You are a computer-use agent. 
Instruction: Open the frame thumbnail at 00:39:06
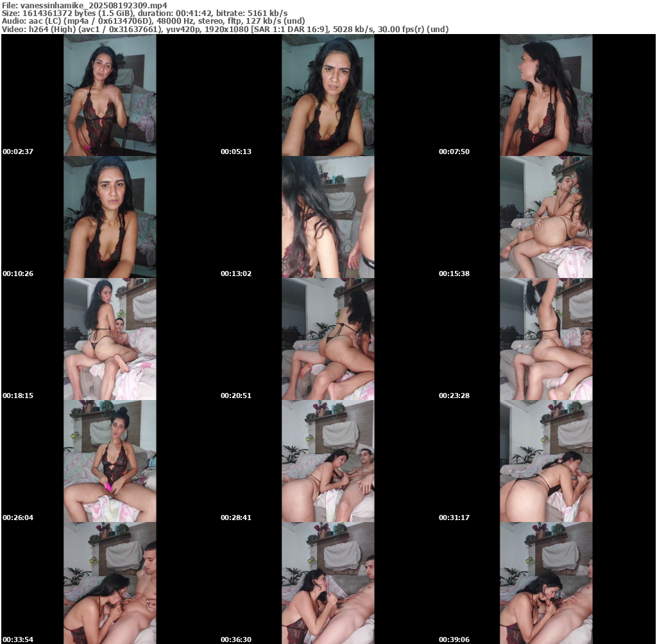546,583
